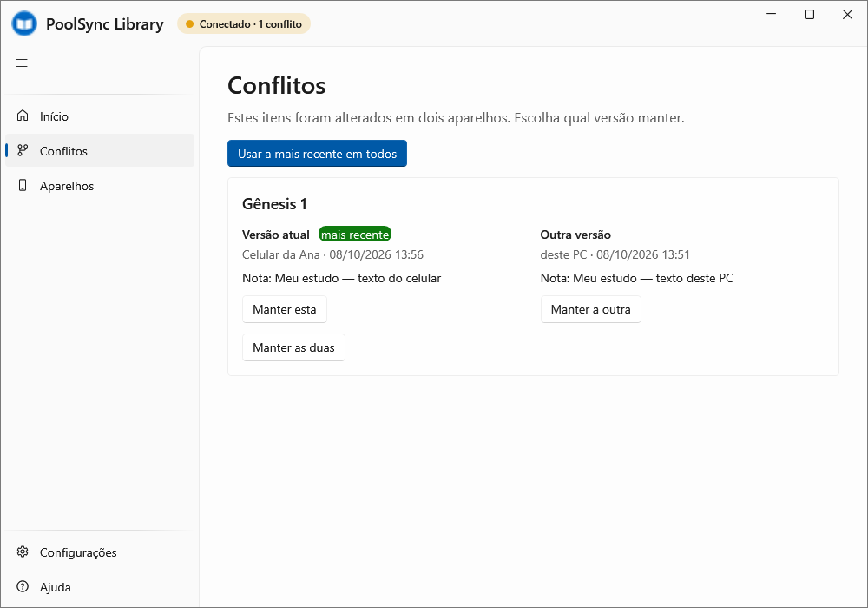Click the Início home icon
The image size is (868, 608).
pyautogui.click(x=23, y=116)
